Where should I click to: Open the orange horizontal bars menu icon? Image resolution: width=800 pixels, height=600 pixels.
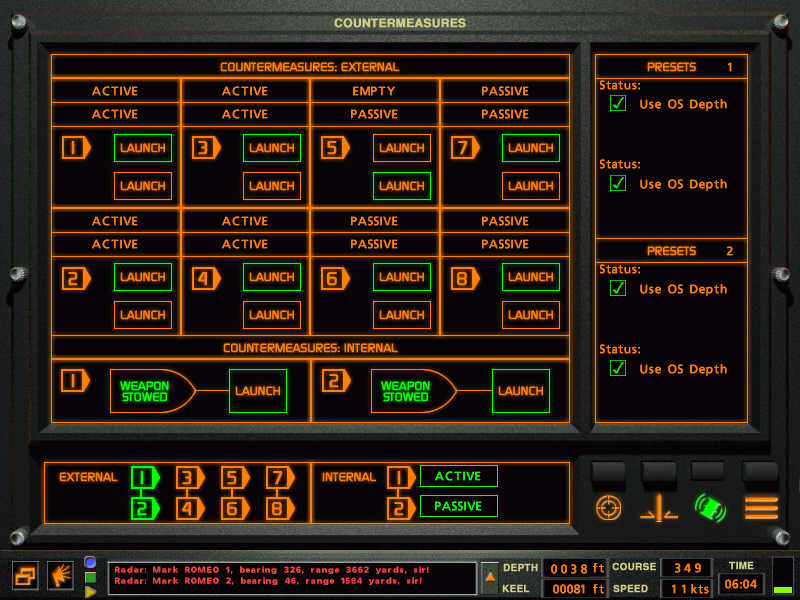761,507
